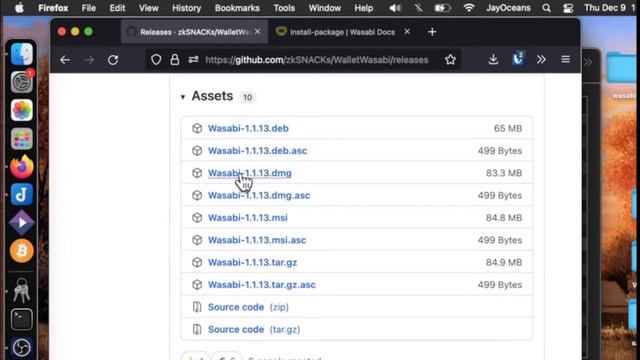Screen dimensions: 640x360
Task: Open the Apple menu
Action: tap(19, 8)
